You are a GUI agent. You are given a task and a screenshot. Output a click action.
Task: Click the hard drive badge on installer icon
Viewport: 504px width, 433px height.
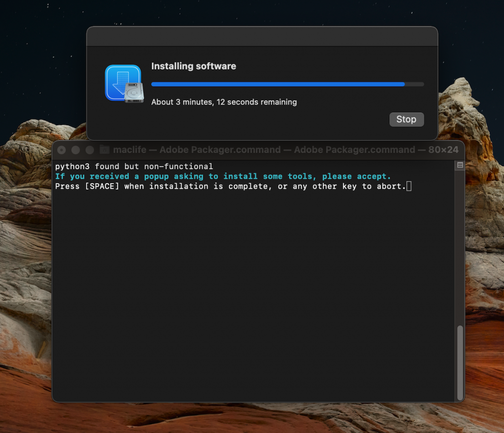pyautogui.click(x=134, y=93)
